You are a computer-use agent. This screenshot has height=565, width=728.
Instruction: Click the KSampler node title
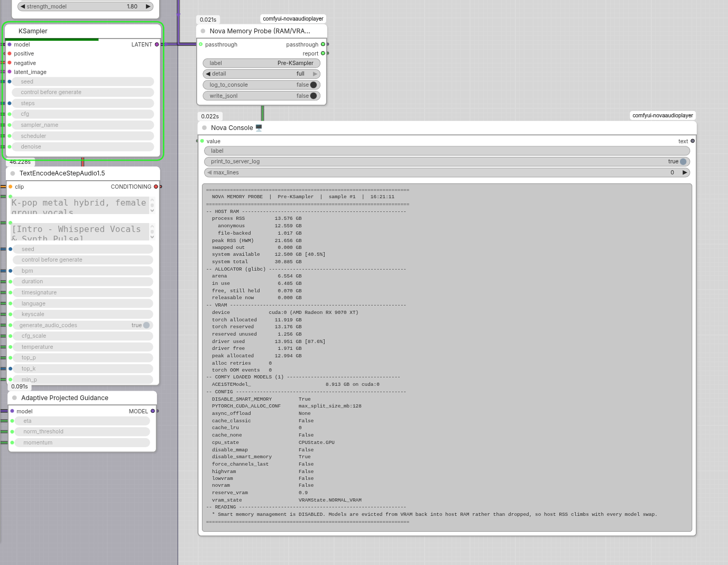click(x=33, y=31)
